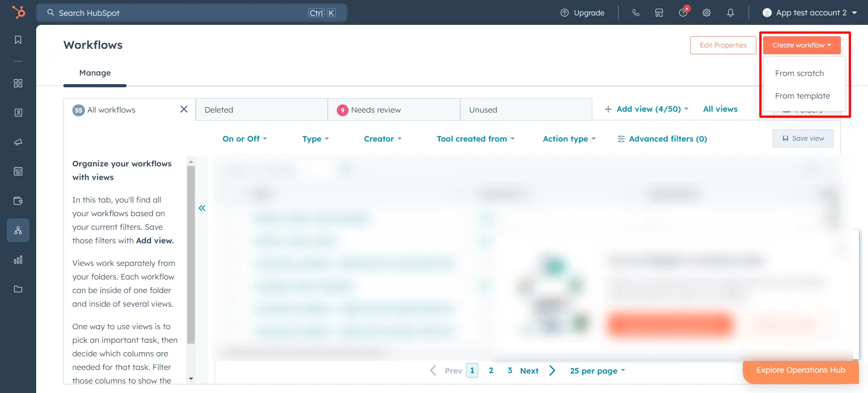
Task: Open the Marketplace storefront icon
Action: pos(659,13)
